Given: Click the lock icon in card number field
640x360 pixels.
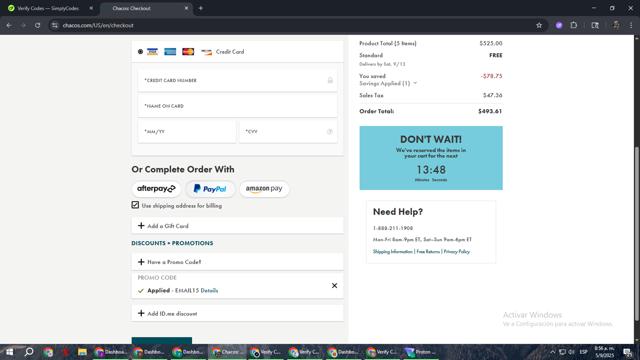Looking at the screenshot, I should (x=330, y=80).
